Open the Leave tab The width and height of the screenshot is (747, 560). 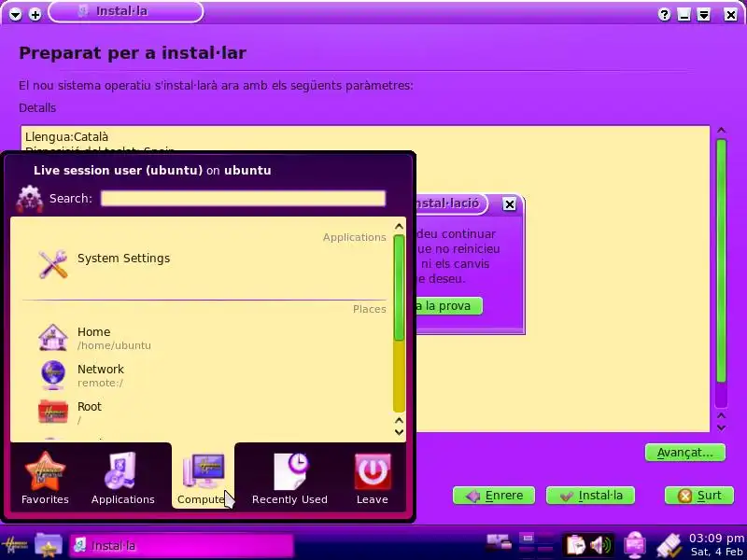372,478
